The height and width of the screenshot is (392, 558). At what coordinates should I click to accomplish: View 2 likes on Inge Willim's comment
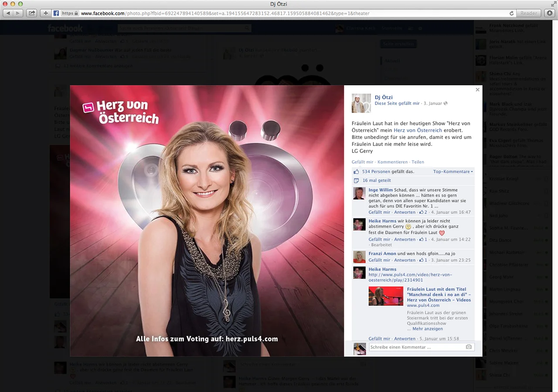click(423, 212)
